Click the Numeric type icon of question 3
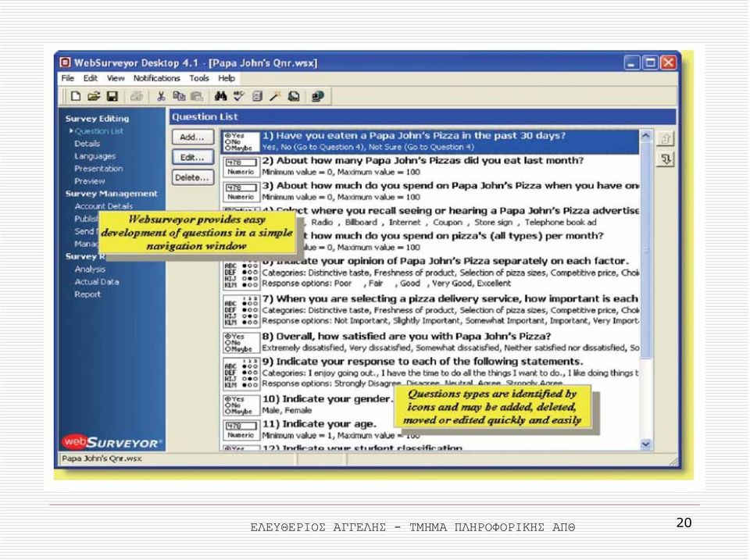This screenshot has width=750, height=560. pos(241,192)
